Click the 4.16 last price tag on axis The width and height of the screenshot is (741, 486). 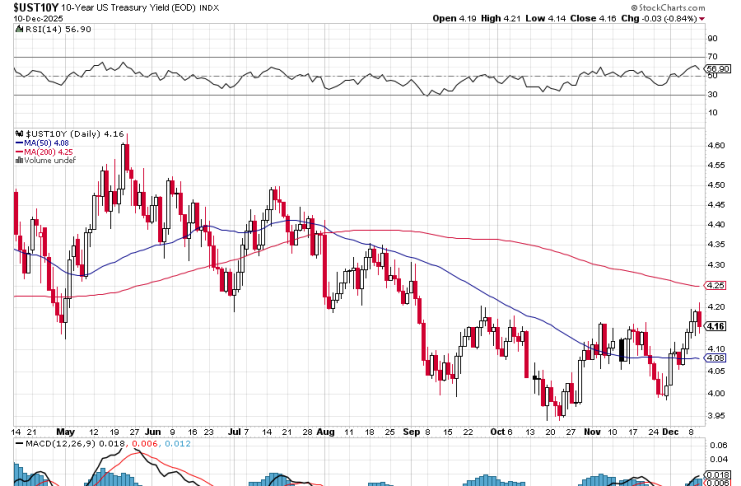pyautogui.click(x=716, y=326)
